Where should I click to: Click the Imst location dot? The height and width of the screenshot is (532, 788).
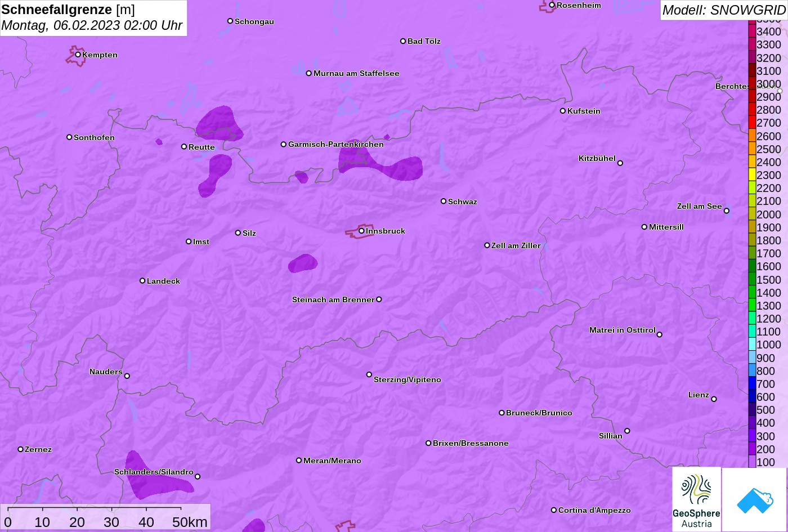click(189, 242)
